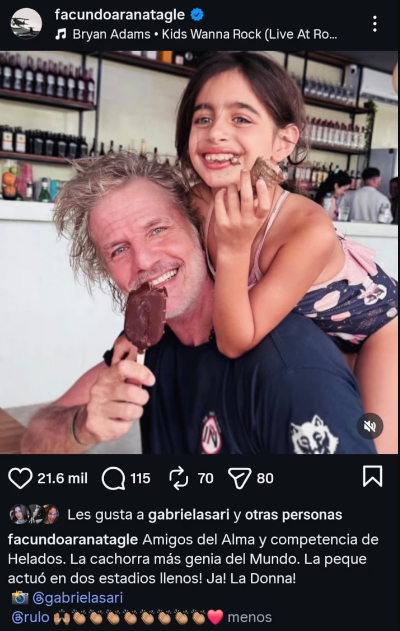Open @gabrielasari mention in caption
The image size is (400, 631).
tap(77, 598)
